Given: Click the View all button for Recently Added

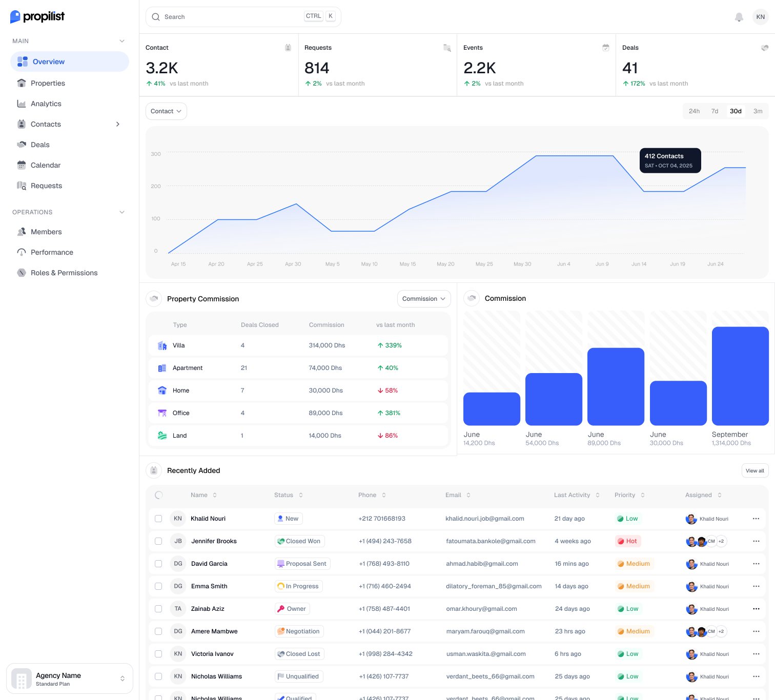Looking at the screenshot, I should pyautogui.click(x=754, y=470).
